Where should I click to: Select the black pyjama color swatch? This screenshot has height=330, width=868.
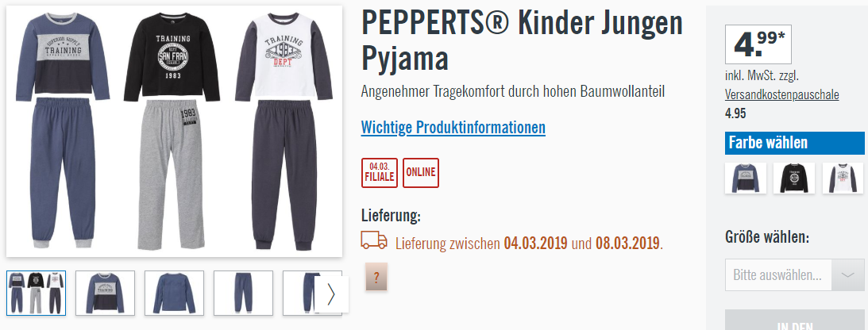point(794,178)
